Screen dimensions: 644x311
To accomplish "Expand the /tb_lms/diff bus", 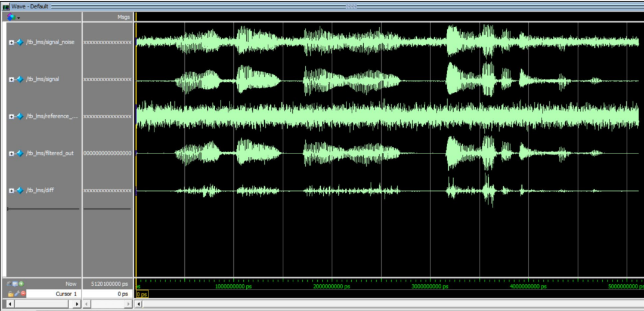I will tap(11, 190).
